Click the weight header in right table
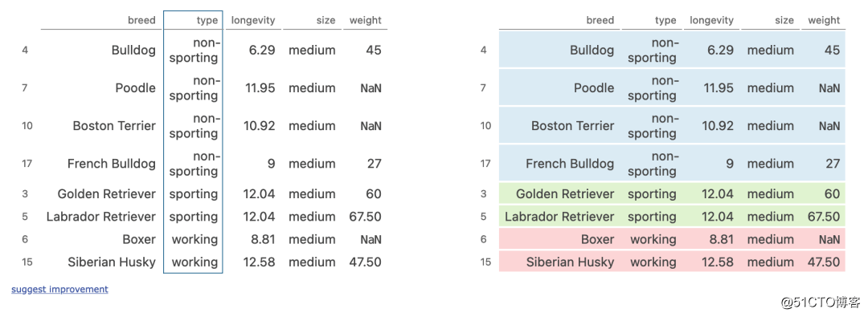This screenshot has width=868, height=317. pos(825,21)
